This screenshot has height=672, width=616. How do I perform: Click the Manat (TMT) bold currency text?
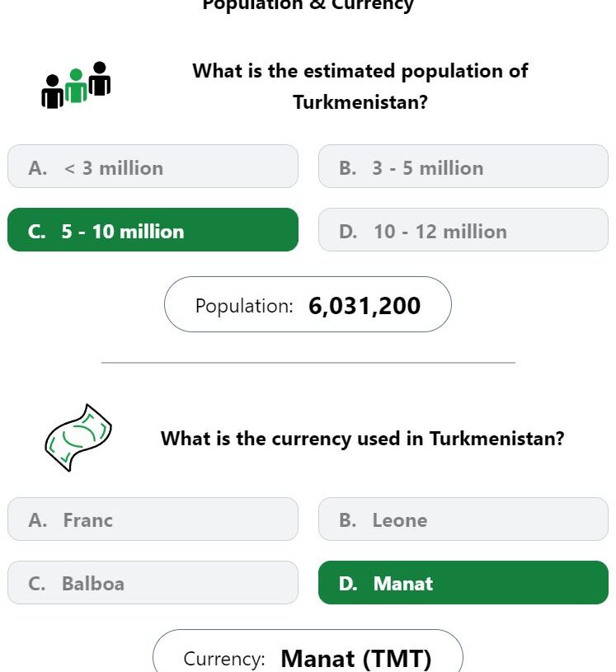point(355,659)
